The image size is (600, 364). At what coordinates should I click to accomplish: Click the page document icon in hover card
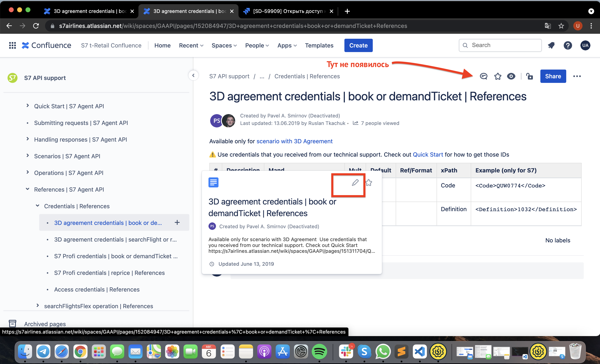213,182
